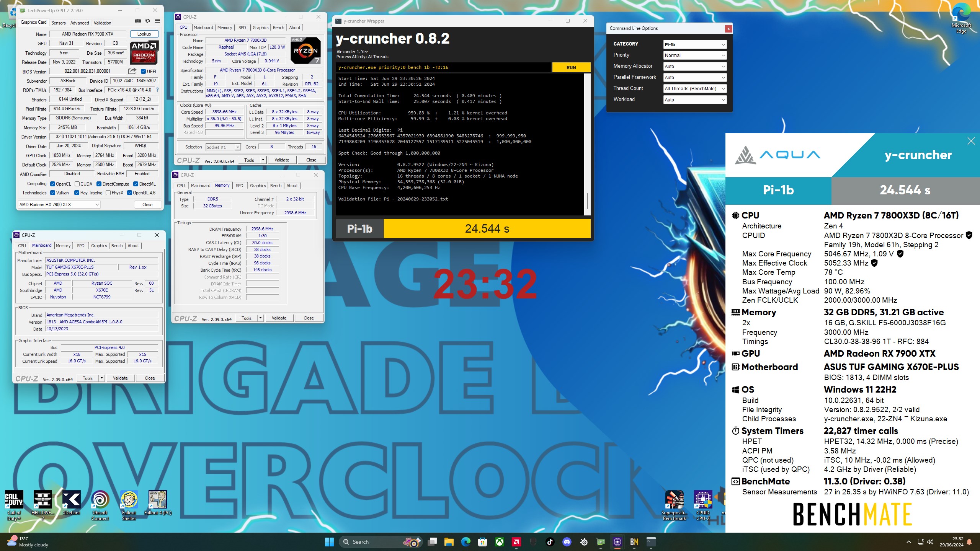This screenshot has height=551, width=980.
Task: Open the Thread Count dropdown
Action: 695,89
